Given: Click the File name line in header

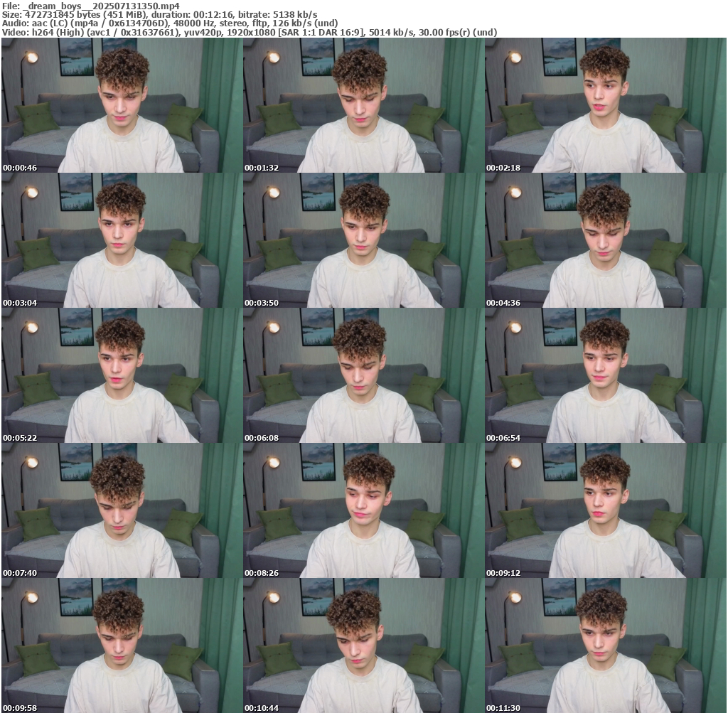Looking at the screenshot, I should pyautogui.click(x=91, y=5).
